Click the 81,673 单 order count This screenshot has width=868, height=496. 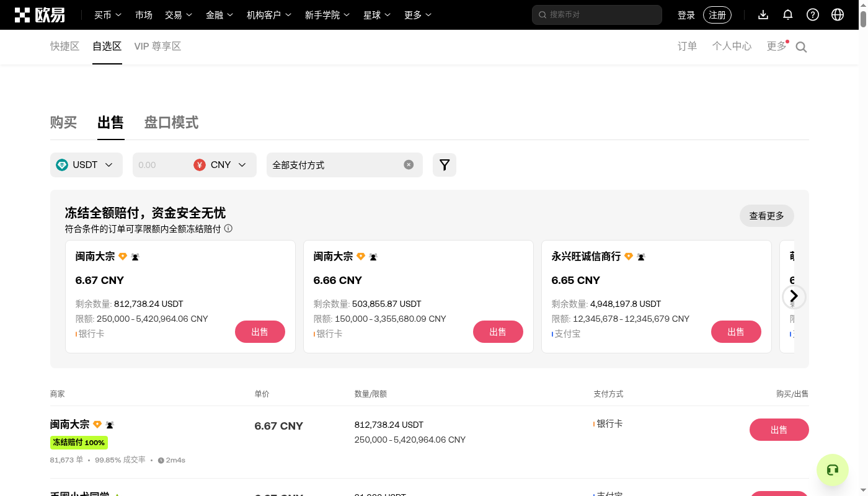click(66, 460)
